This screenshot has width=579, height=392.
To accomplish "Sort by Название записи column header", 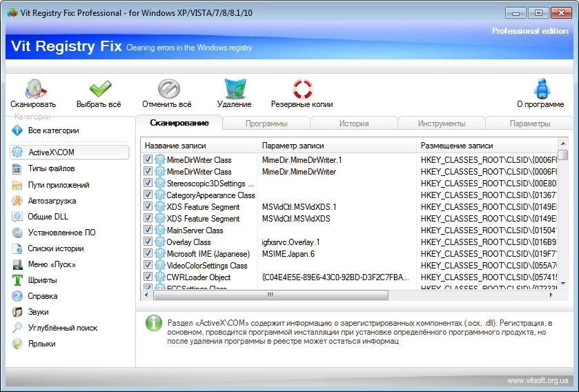I will (x=199, y=146).
